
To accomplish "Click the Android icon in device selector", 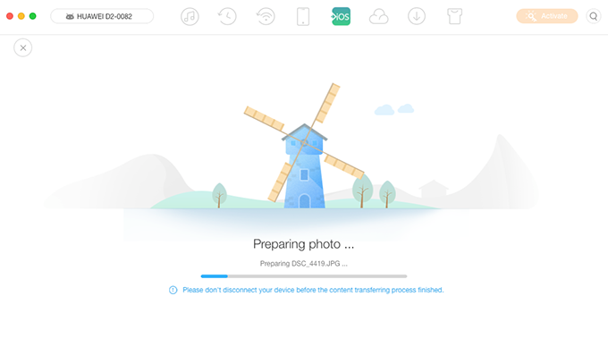I will 70,16.
